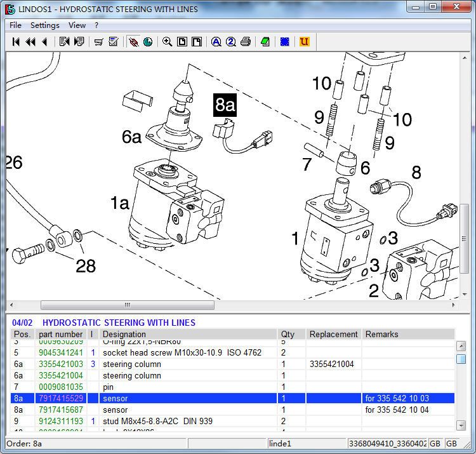The width and height of the screenshot is (476, 454).
Task: Click the LINDOS app icon in title bar
Action: tap(10, 10)
